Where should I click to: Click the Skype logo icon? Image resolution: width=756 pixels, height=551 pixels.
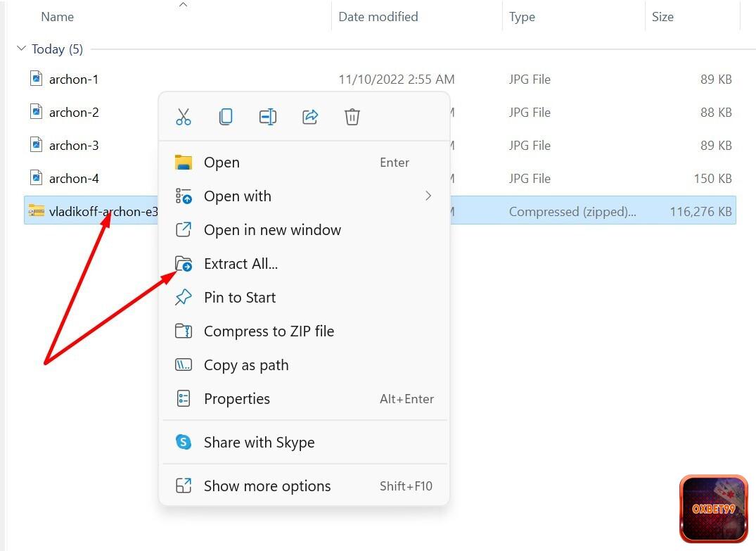point(184,442)
